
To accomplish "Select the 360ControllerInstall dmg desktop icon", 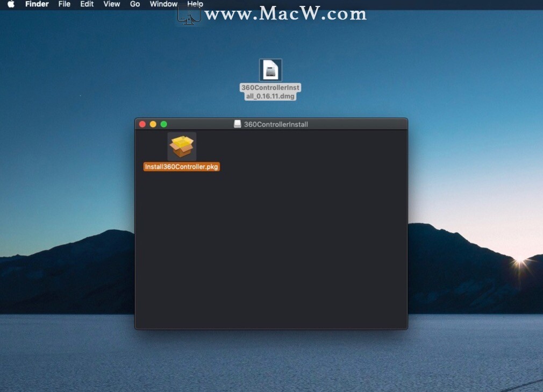I will pos(270,70).
